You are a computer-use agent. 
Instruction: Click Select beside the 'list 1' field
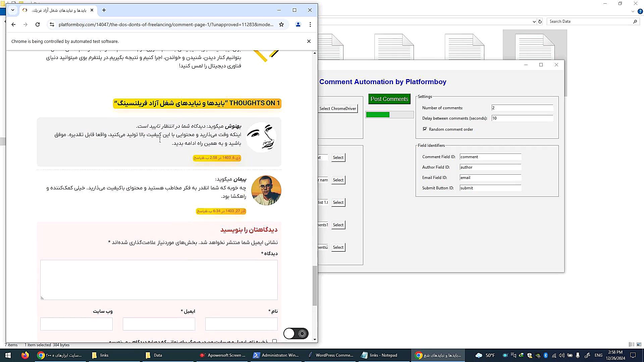point(338,202)
